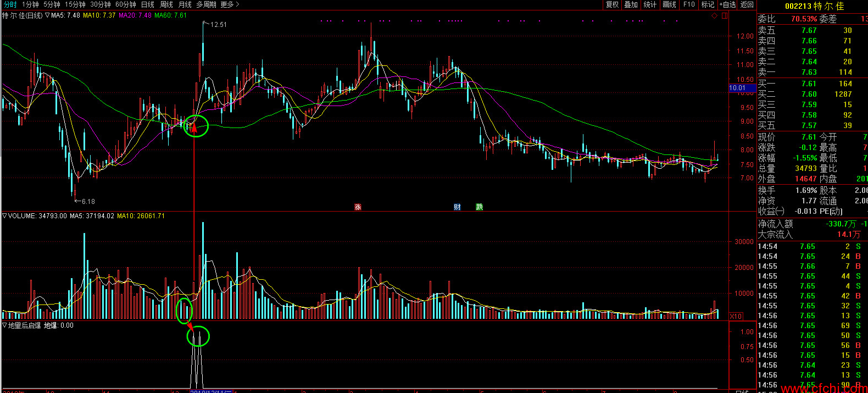Click the 委比 70.53% value
This screenshot has width=868, height=393.
[x=804, y=19]
